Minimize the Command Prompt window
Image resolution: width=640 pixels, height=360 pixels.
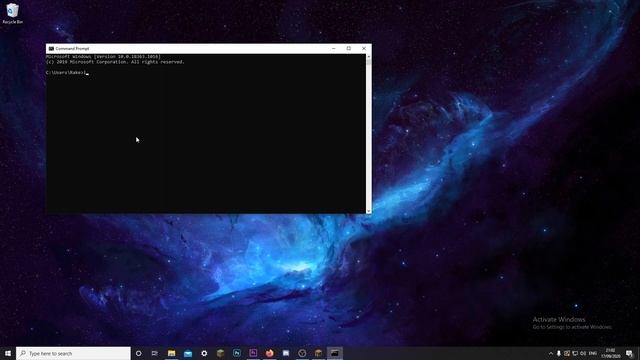[x=333, y=49]
